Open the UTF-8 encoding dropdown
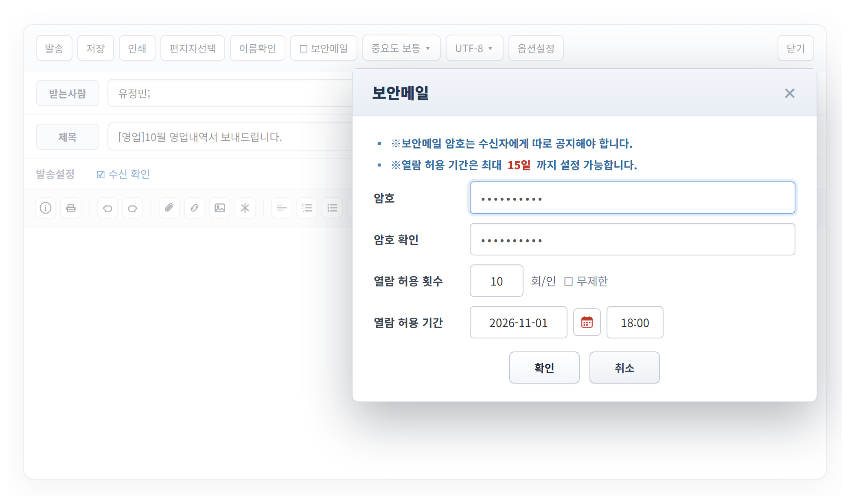Viewport: 850px width, 504px height. coord(474,48)
